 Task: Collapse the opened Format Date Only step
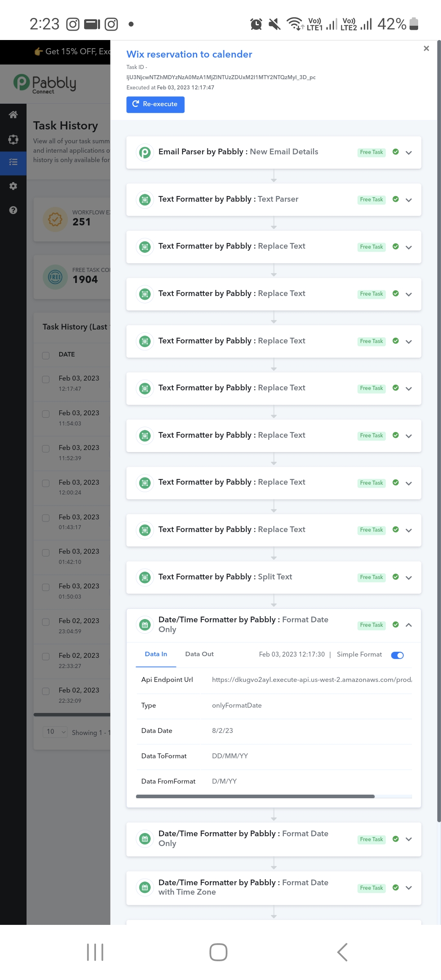[409, 625]
